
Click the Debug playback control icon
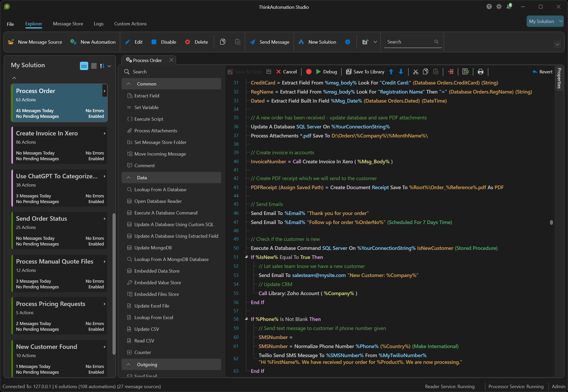[x=318, y=72]
